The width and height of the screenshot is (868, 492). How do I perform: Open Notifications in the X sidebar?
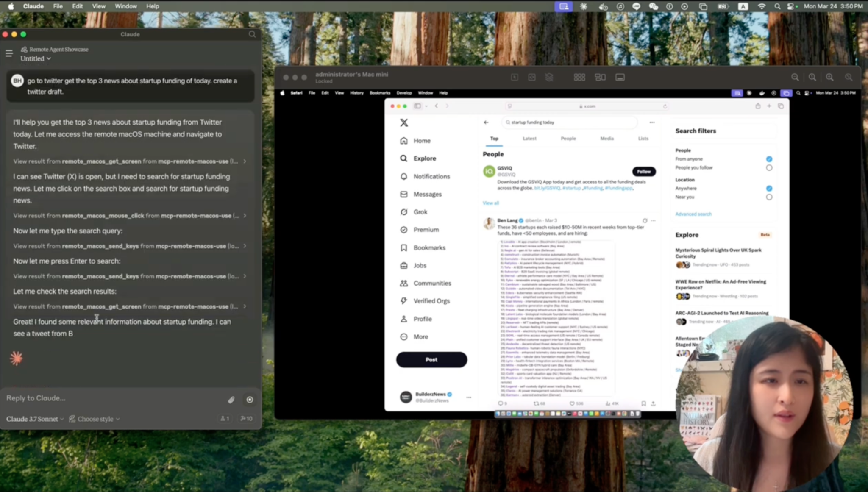(x=431, y=176)
